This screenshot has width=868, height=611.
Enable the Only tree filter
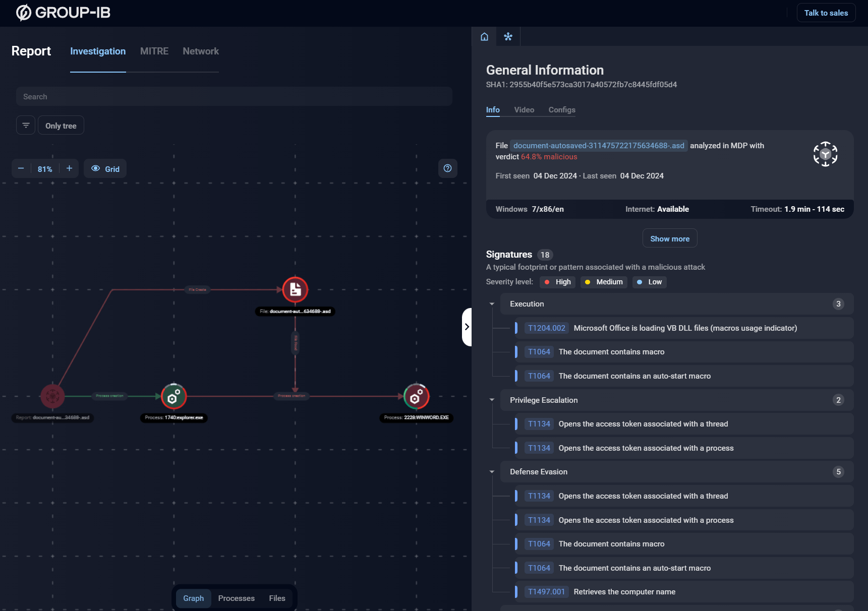click(61, 125)
